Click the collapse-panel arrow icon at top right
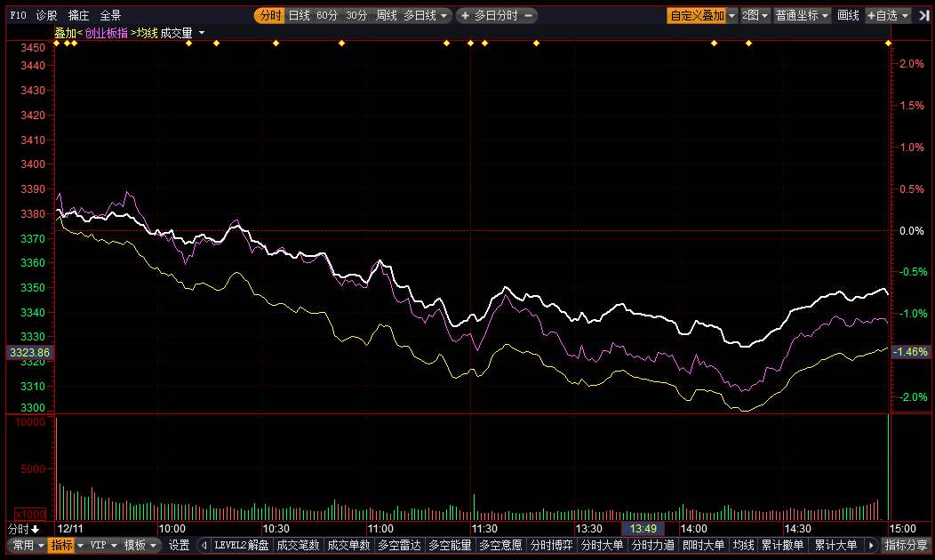The image size is (935, 560). coord(923,15)
